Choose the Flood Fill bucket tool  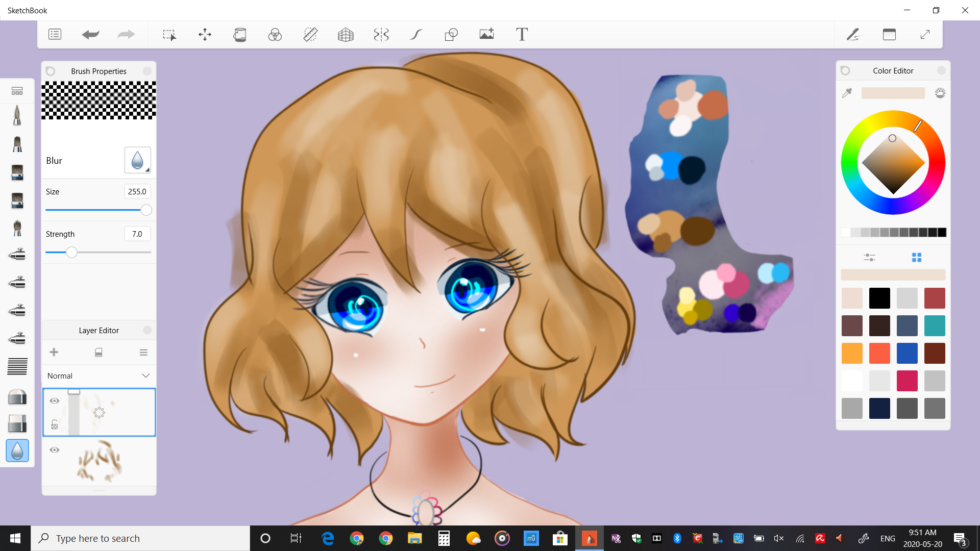point(240,34)
